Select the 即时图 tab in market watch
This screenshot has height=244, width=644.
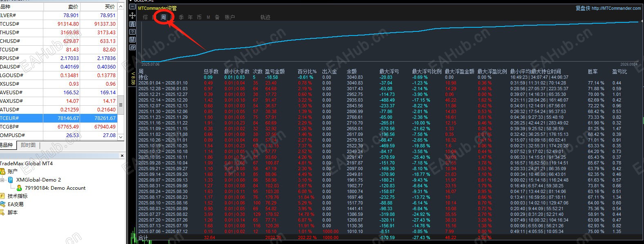point(28,145)
